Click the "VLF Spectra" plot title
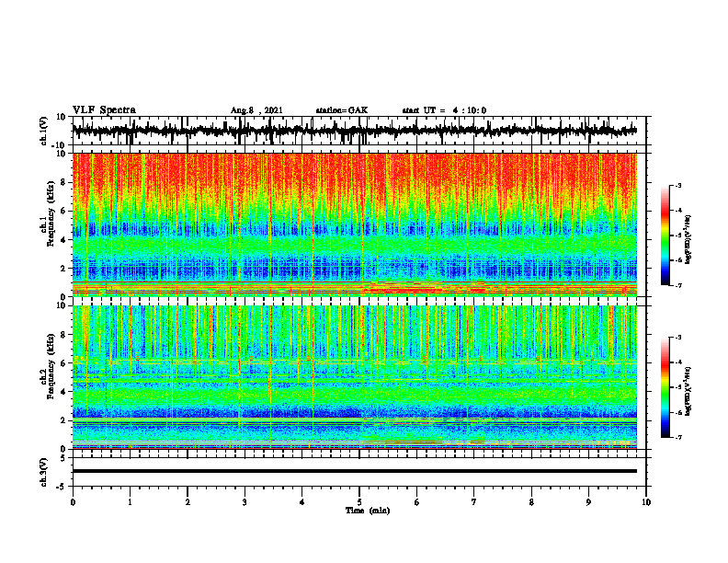The image size is (728, 563). pos(104,109)
